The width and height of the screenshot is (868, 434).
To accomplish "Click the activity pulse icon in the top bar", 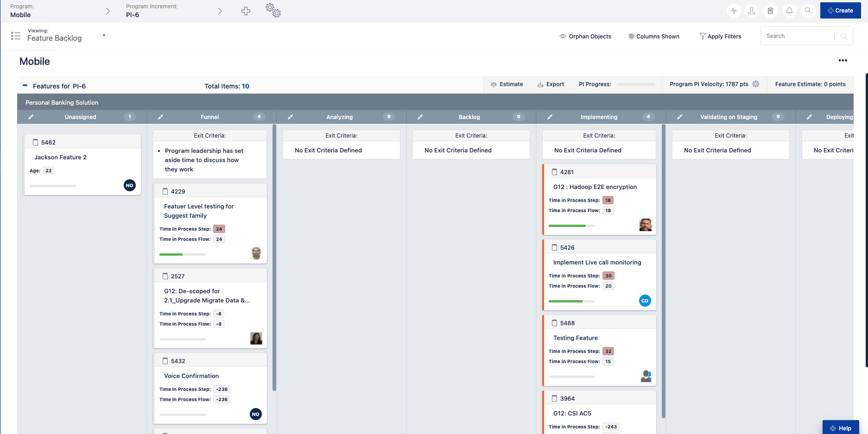I will click(x=734, y=10).
